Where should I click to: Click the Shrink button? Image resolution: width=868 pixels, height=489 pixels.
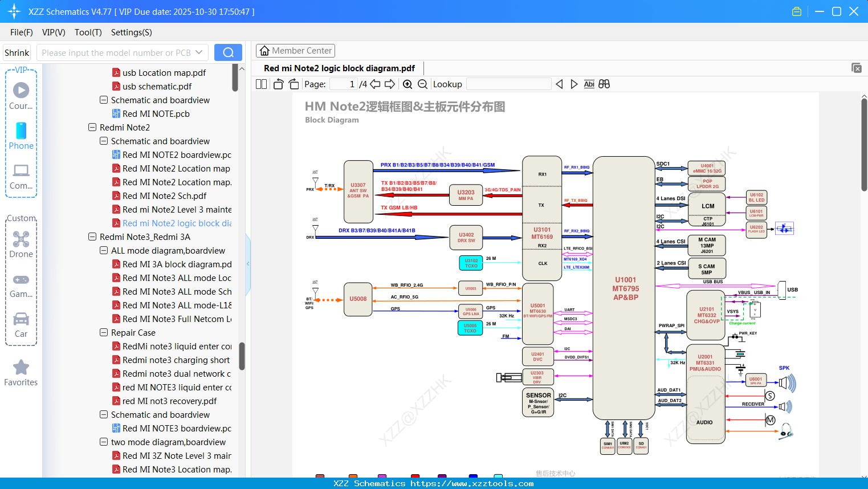[17, 52]
